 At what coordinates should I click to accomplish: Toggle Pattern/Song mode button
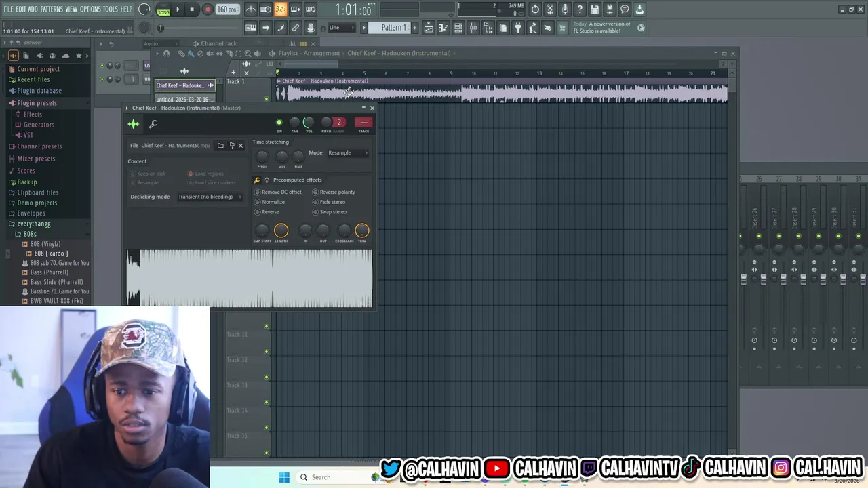tap(163, 9)
